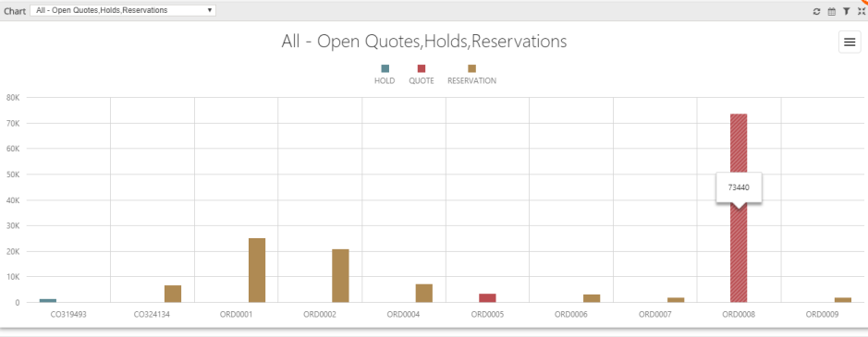The width and height of the screenshot is (868, 337).
Task: Click the HOLD legend label
Action: pos(385,81)
